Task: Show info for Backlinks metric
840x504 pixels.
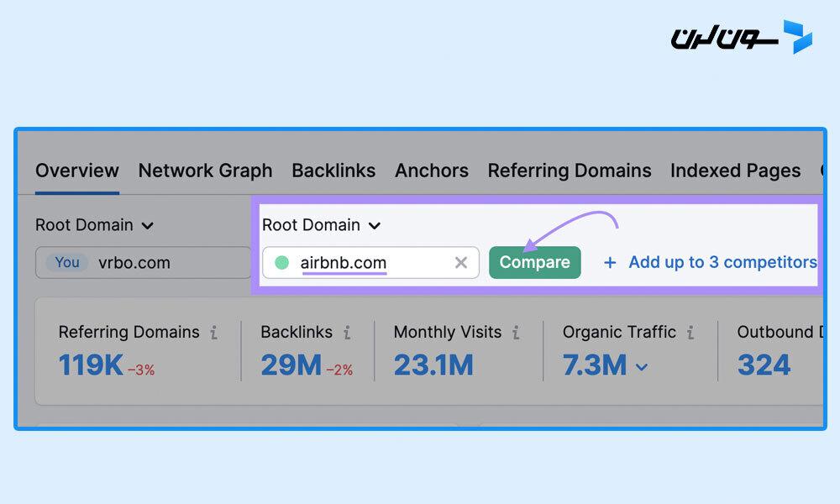Action: point(347,333)
